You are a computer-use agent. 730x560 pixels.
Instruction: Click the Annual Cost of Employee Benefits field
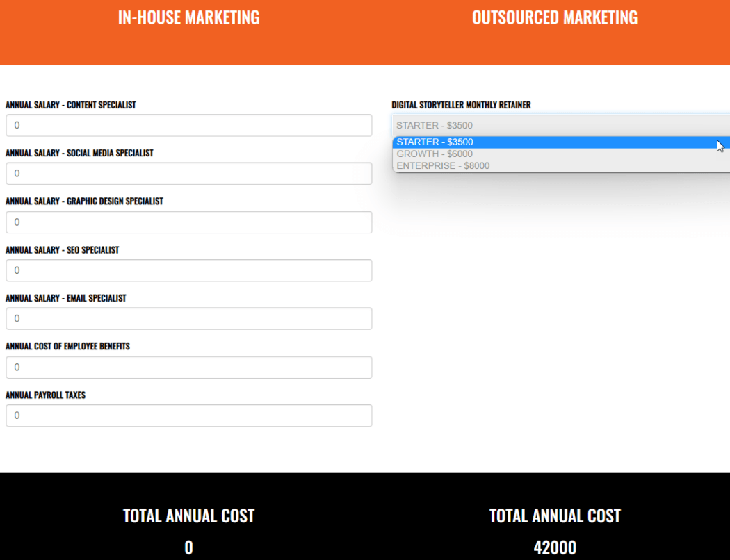click(x=188, y=368)
